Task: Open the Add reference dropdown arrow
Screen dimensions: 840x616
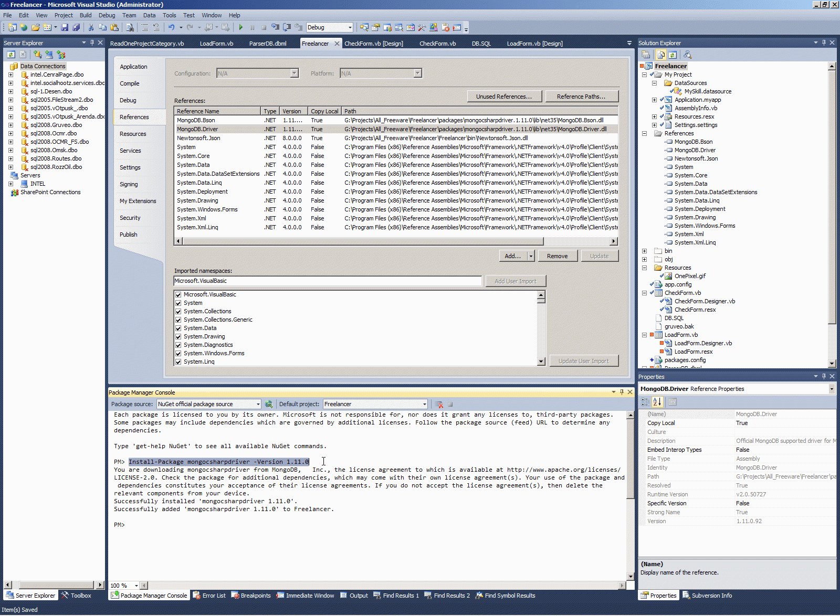Action: (531, 256)
